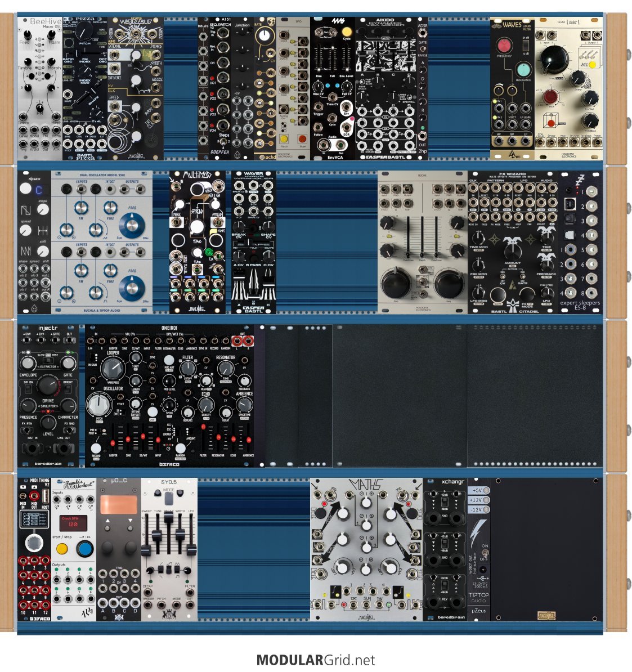Click the blue encoder on Pamela's PRO Workout

pyautogui.click(x=85, y=549)
